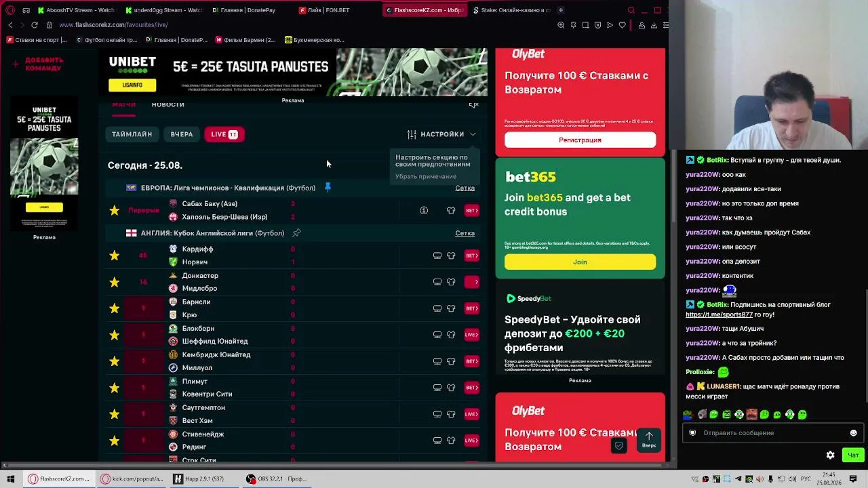
Task: Remove Донкастер vs Мидлсбро from favorites
Action: tap(114, 282)
